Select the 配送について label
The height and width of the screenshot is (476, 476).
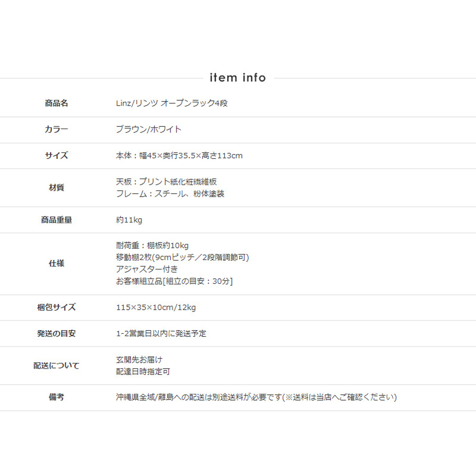(56, 366)
